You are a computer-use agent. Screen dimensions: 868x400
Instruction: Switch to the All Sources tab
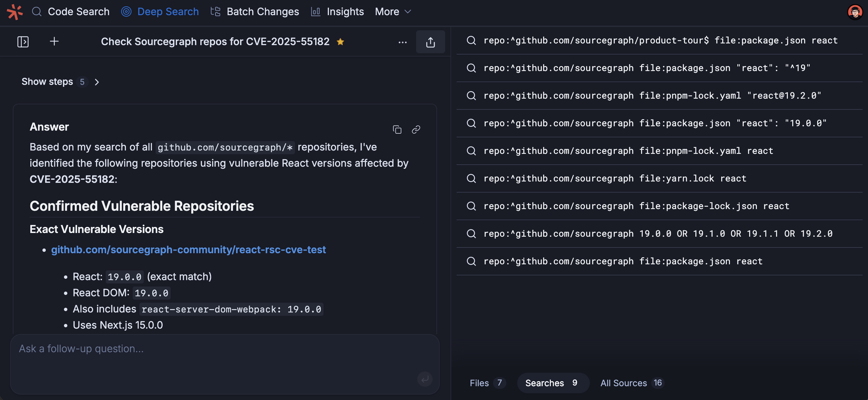(631, 383)
